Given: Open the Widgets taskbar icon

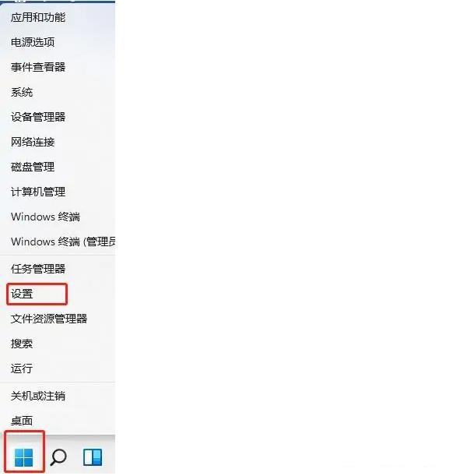Looking at the screenshot, I should pos(93,457).
